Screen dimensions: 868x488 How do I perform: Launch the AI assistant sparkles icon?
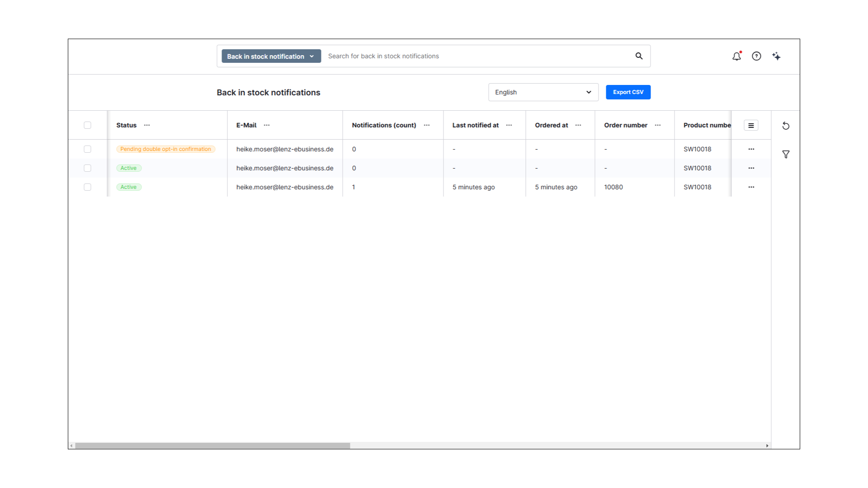tap(776, 56)
